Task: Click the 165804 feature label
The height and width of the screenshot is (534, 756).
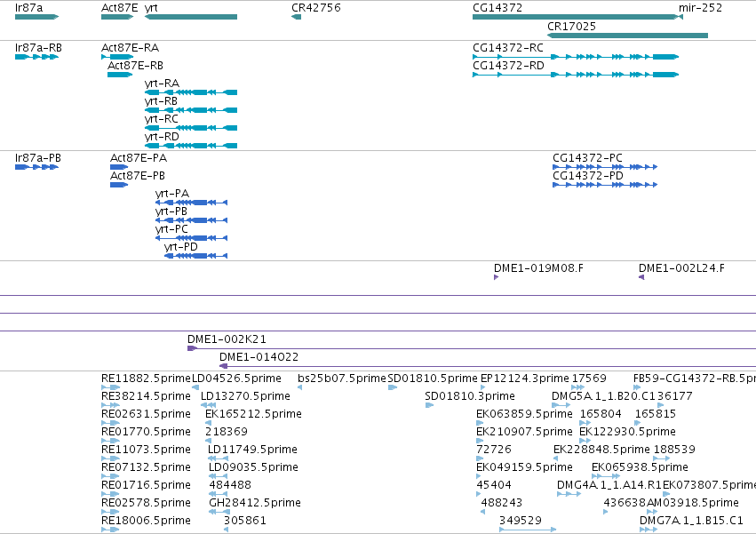Action: 601,414
